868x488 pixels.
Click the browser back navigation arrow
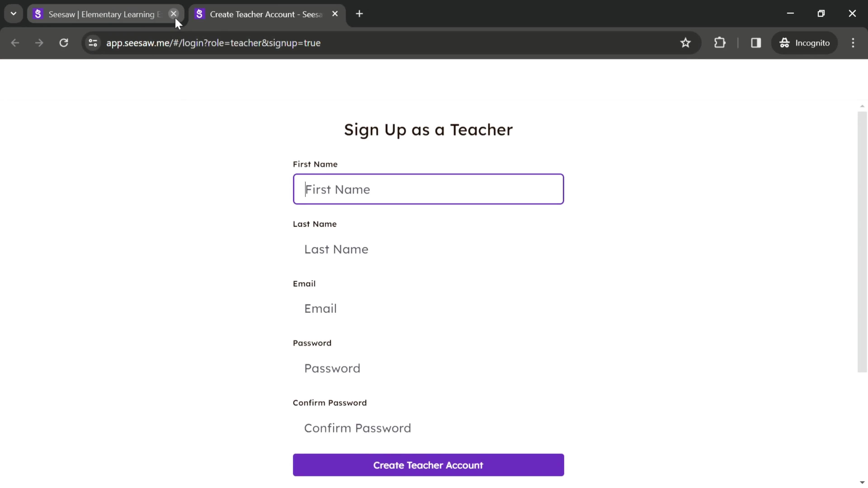15,42
